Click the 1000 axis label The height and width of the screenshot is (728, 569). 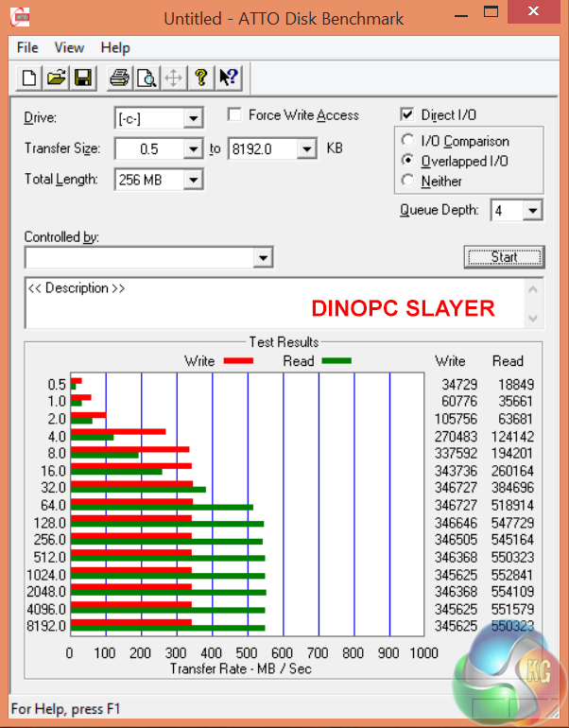point(423,652)
